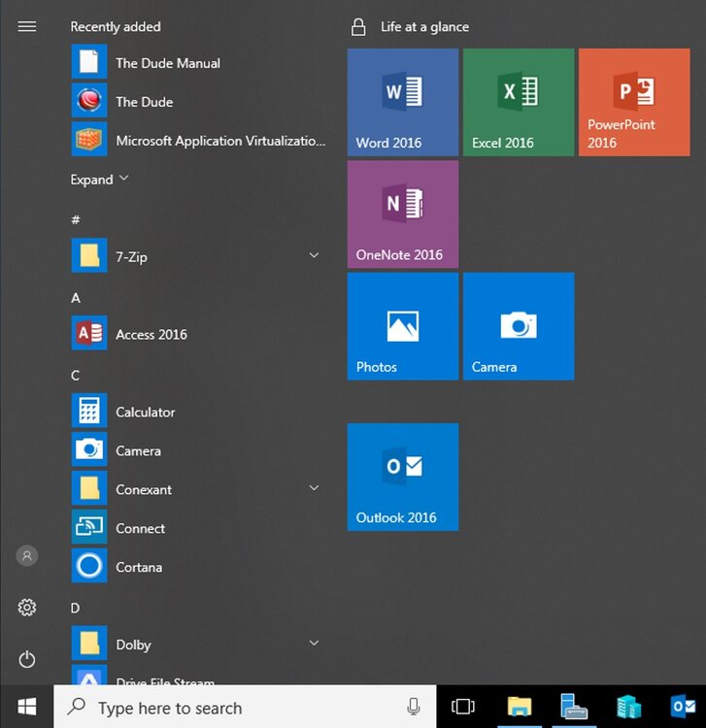Open the Camera tile
706x728 pixels.
tap(519, 326)
